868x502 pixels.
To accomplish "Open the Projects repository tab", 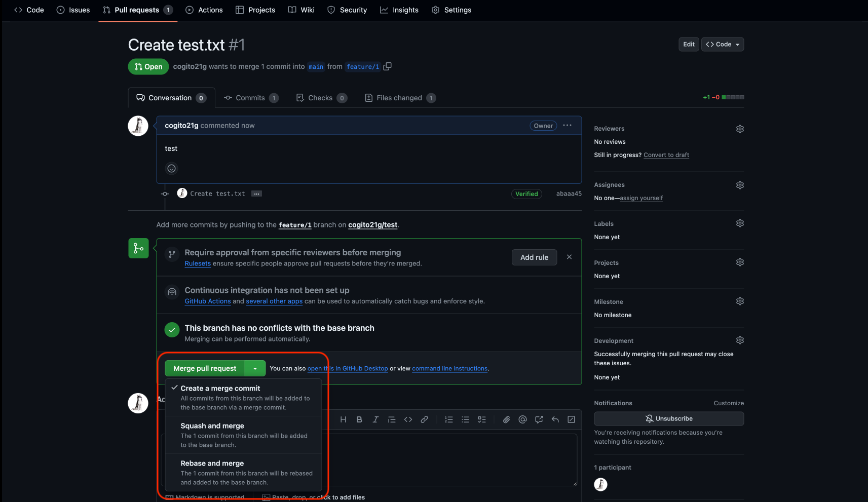I will [x=256, y=10].
